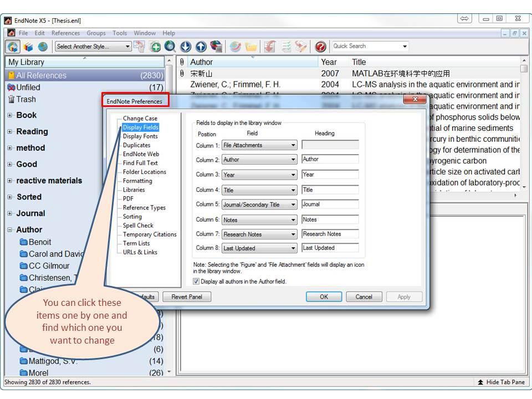Viewport: 532px width, 399px height.
Task: Expand the Journal group set
Action: 10,213
